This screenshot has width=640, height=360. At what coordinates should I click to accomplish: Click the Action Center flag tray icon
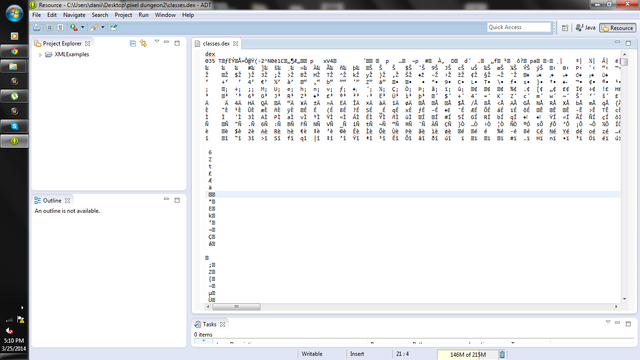(20, 320)
